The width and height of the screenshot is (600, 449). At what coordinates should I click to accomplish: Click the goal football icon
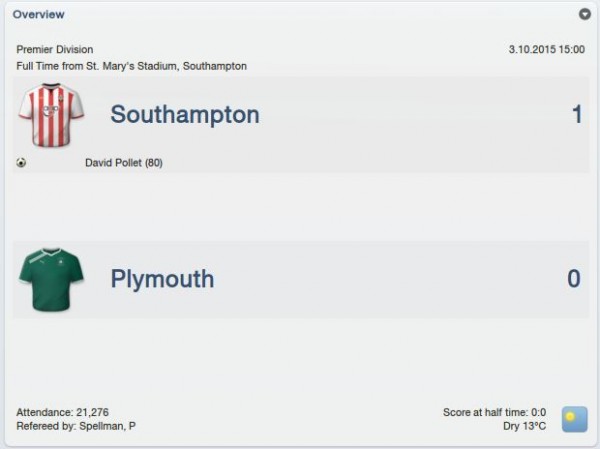(x=21, y=163)
